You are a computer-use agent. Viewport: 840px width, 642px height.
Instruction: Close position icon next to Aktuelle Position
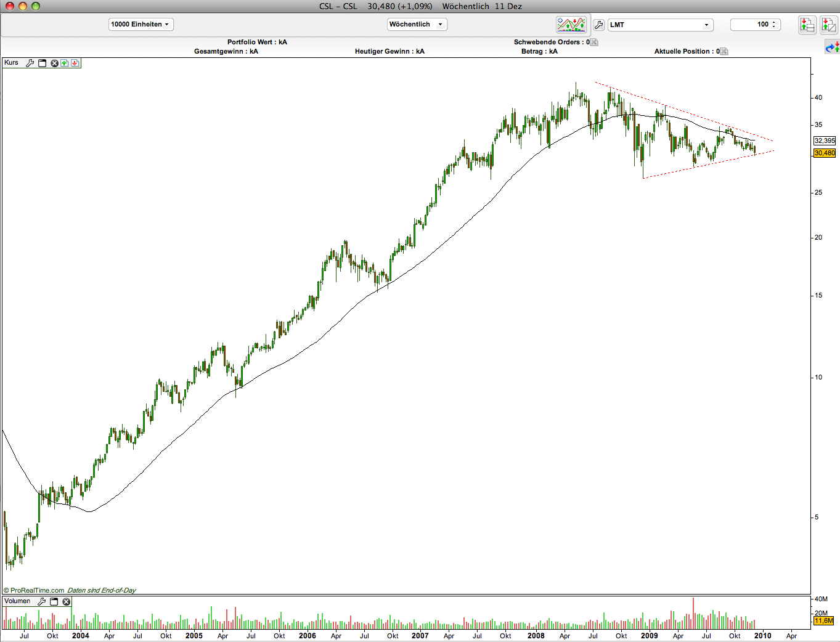coord(724,51)
